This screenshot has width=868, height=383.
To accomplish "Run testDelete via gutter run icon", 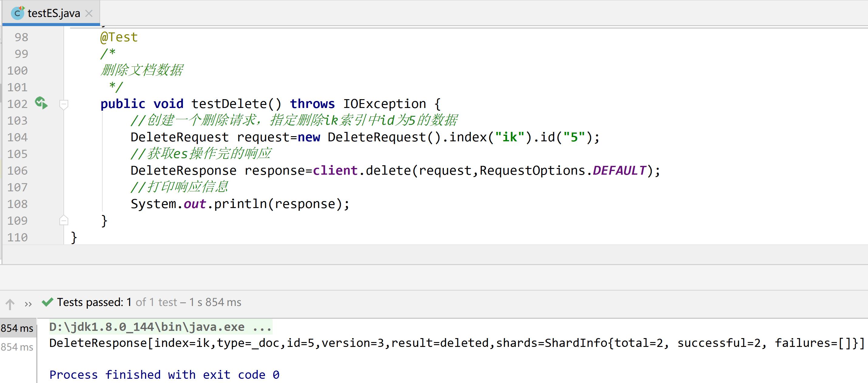I will point(41,103).
